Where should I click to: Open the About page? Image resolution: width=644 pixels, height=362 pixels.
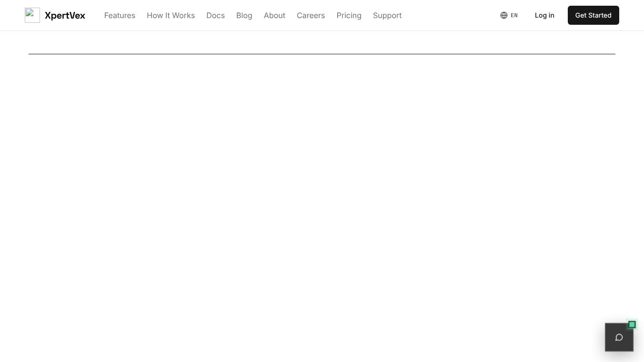pos(274,15)
